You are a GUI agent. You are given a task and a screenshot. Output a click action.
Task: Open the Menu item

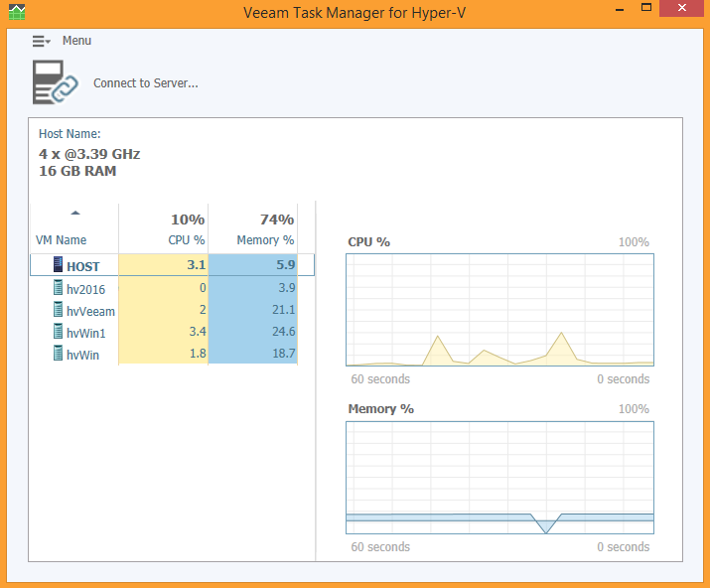coord(77,41)
